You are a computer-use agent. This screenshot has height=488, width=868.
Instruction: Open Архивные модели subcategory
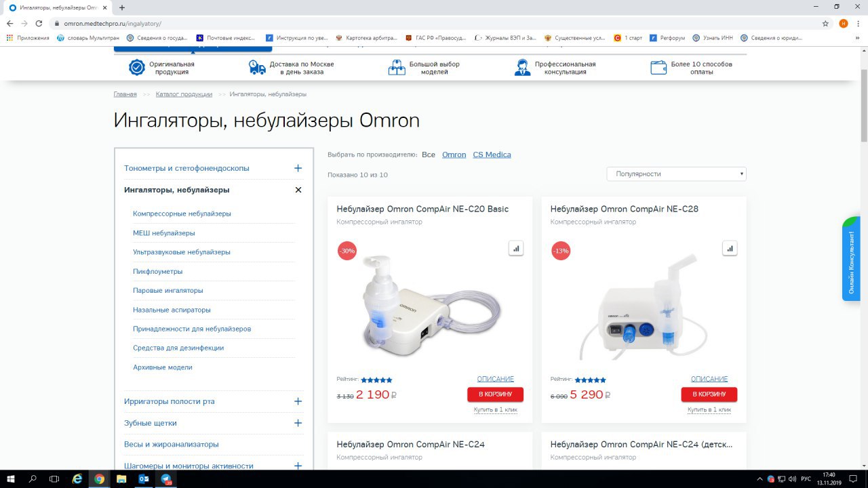[163, 367]
